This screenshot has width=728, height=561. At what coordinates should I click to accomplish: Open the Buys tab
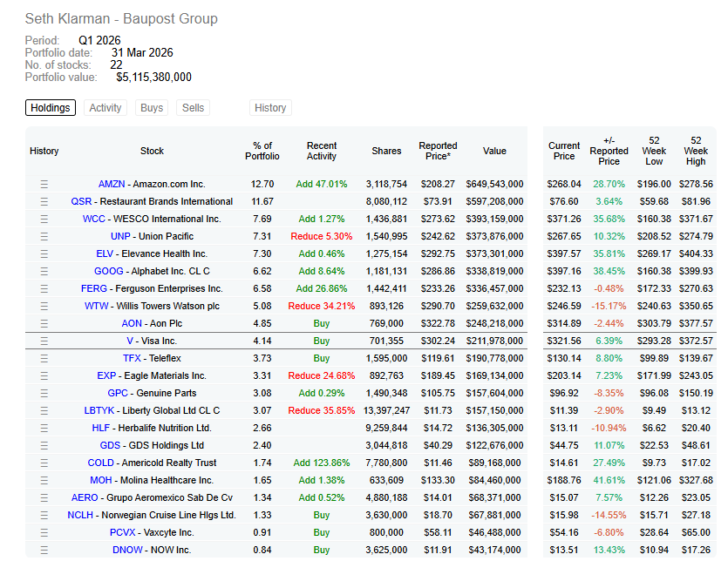[x=152, y=108]
